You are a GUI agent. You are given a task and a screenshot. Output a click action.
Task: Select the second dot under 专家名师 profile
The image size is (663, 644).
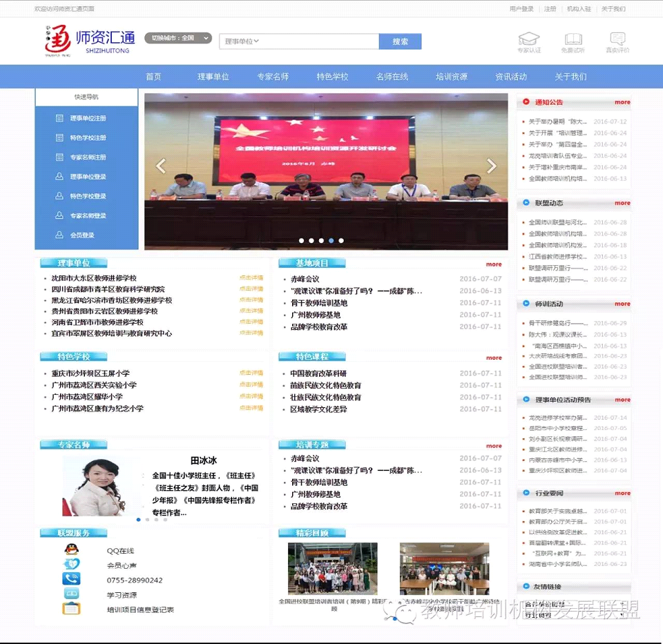(x=148, y=520)
